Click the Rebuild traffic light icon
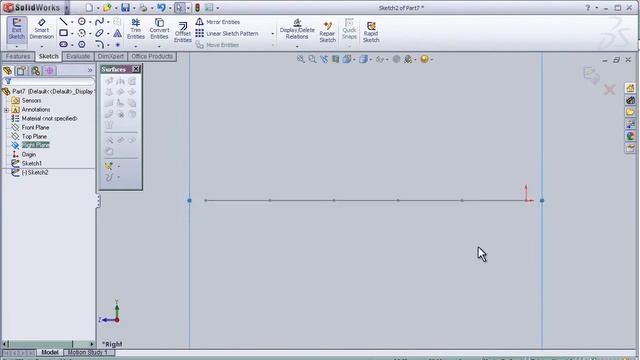The width and height of the screenshot is (640, 360). [197, 7]
